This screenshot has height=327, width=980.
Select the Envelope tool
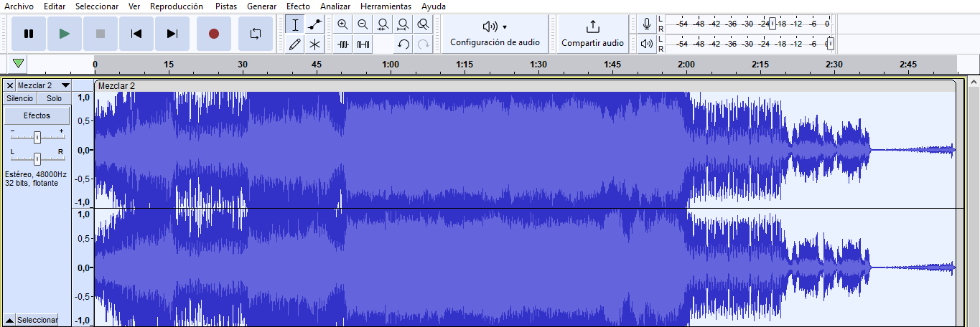(314, 24)
